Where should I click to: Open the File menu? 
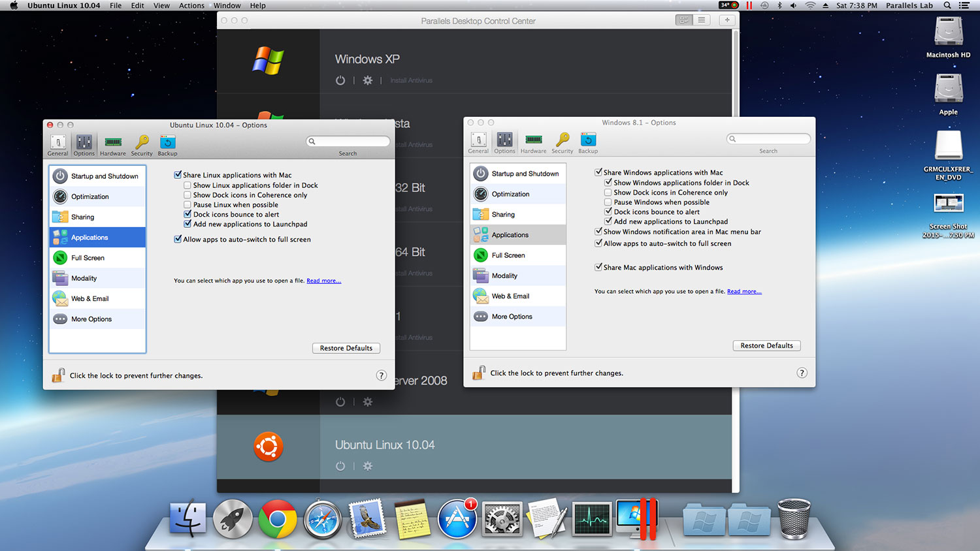(116, 5)
